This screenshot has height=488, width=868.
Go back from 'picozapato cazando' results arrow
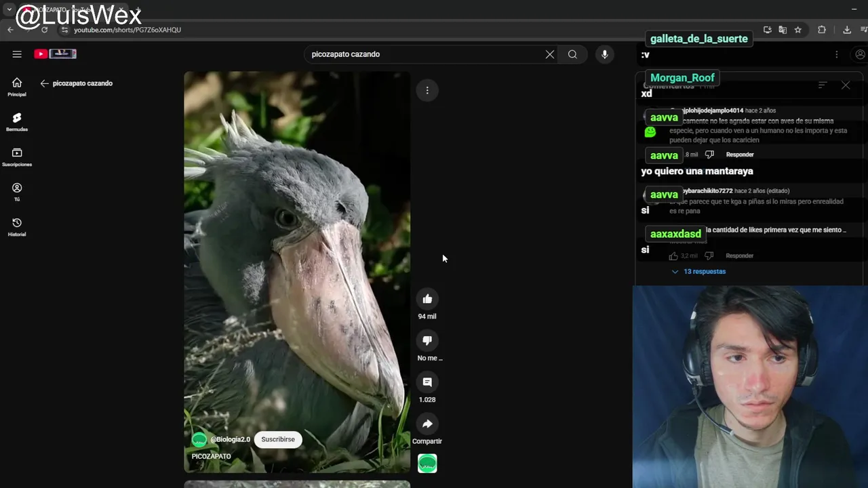tap(44, 83)
